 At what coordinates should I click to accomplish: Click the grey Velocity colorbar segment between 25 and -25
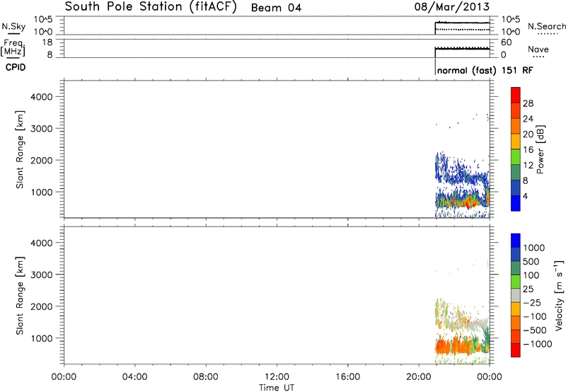coord(516,295)
